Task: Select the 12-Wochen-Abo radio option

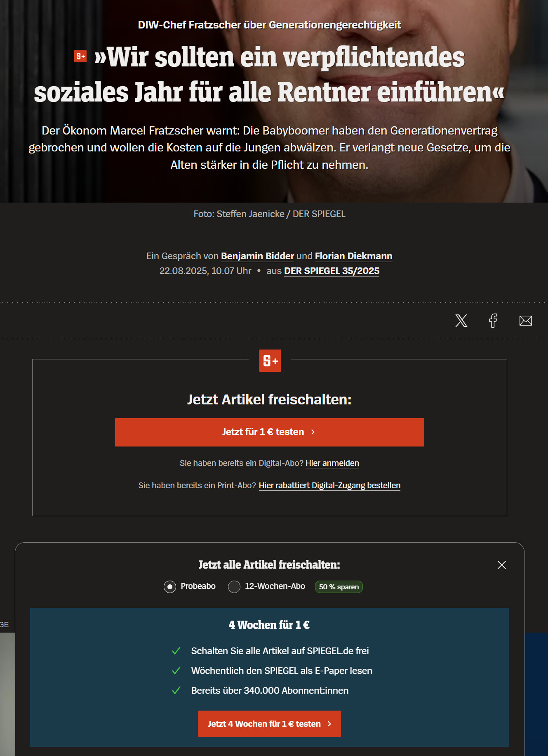Action: click(234, 586)
